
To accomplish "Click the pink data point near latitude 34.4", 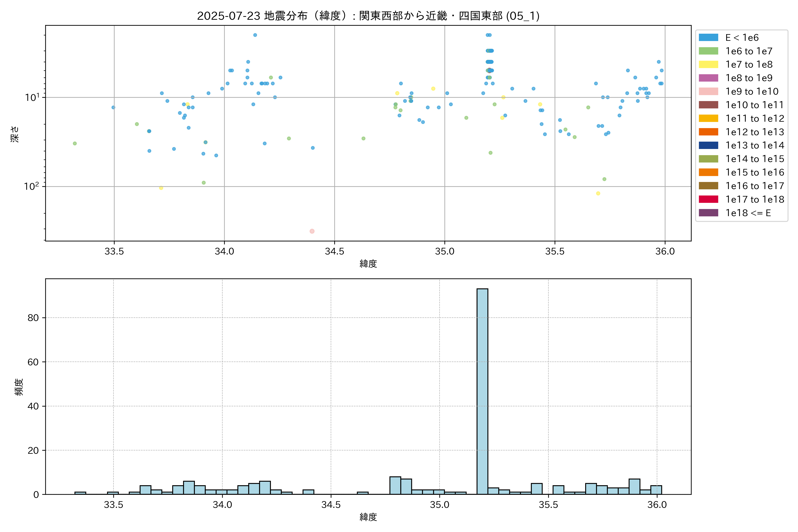I will (312, 231).
